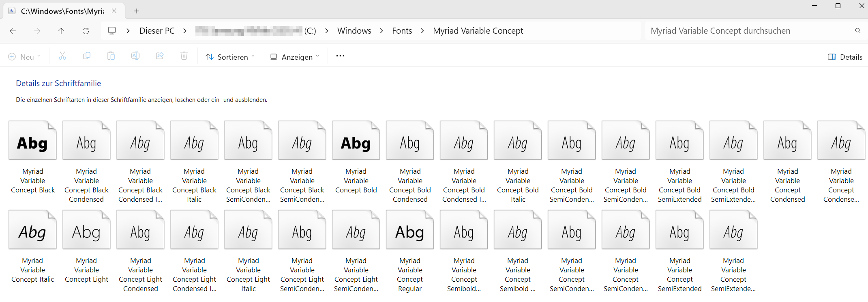Expand the chevron between (C:) and Windows
This screenshot has width=868, height=302.
pyautogui.click(x=327, y=31)
